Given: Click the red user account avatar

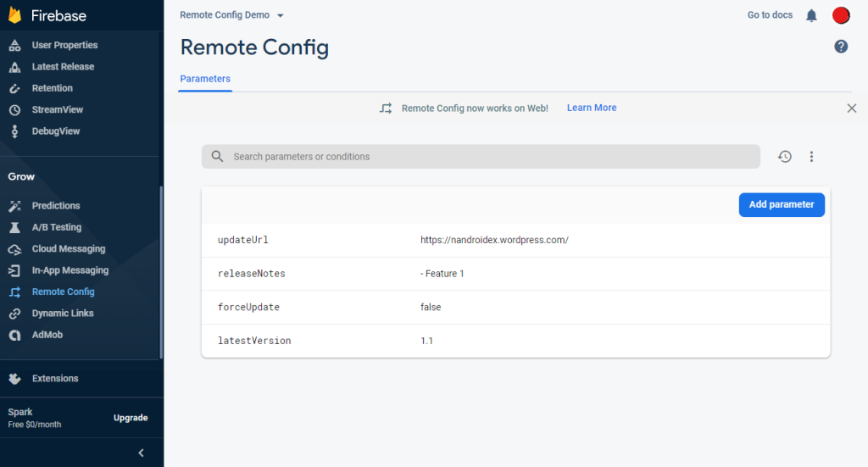Looking at the screenshot, I should 841,15.
